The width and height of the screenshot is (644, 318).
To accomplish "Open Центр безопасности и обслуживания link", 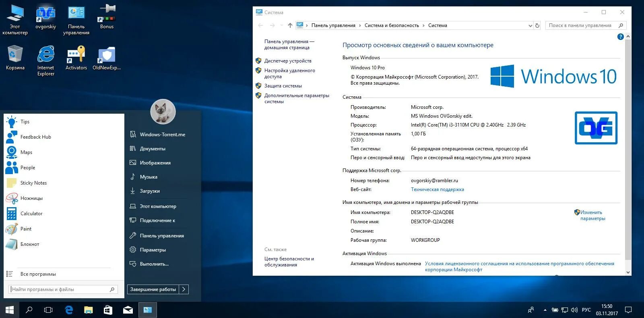I will pyautogui.click(x=289, y=262).
